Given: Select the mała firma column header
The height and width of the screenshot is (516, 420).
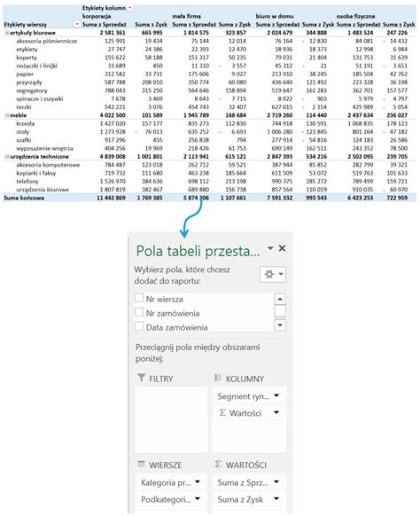Looking at the screenshot, I should pyautogui.click(x=186, y=16).
